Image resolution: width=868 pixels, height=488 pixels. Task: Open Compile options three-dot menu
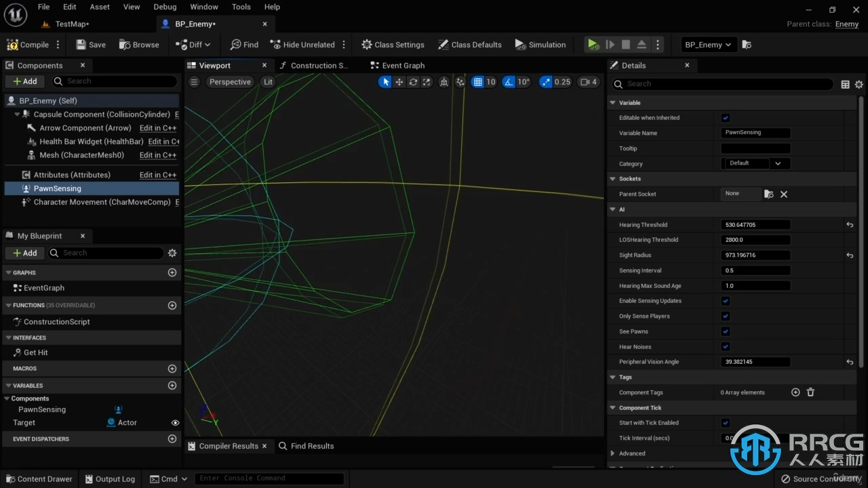pyautogui.click(x=58, y=45)
